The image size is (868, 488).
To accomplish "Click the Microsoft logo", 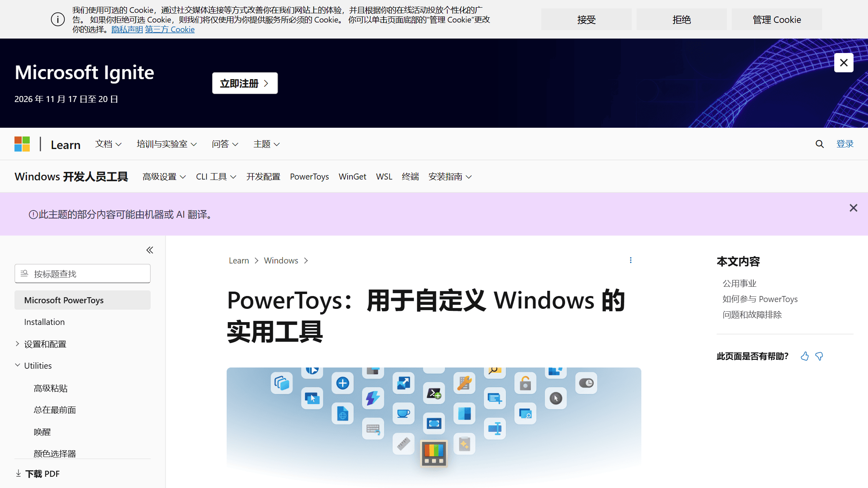I will 22,144.
